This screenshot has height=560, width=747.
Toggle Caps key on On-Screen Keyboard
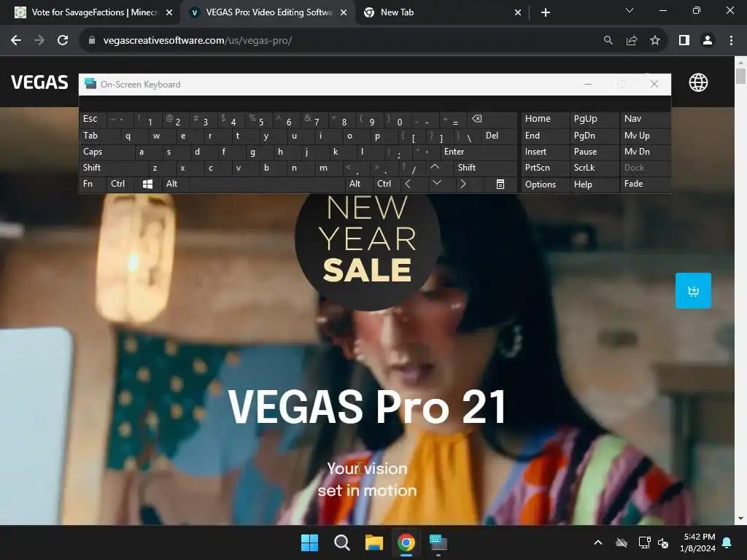point(107,152)
